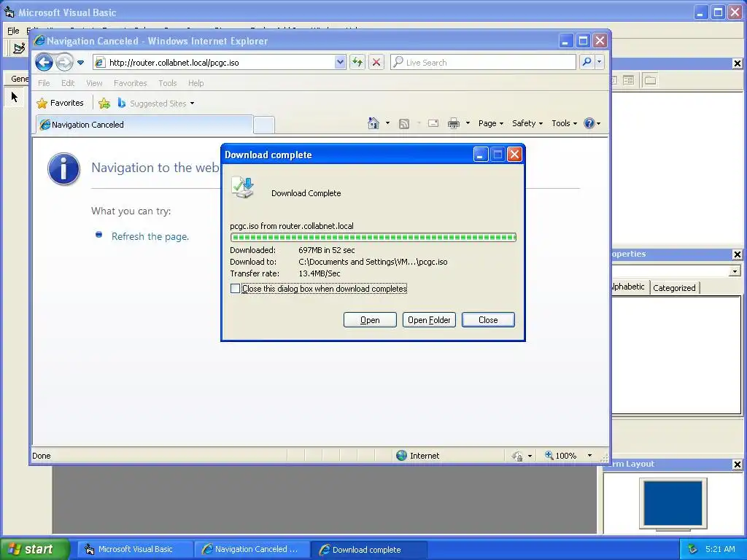Viewport: 747px width, 560px height.
Task: Click the Add to Favorites Bar icon
Action: click(104, 103)
